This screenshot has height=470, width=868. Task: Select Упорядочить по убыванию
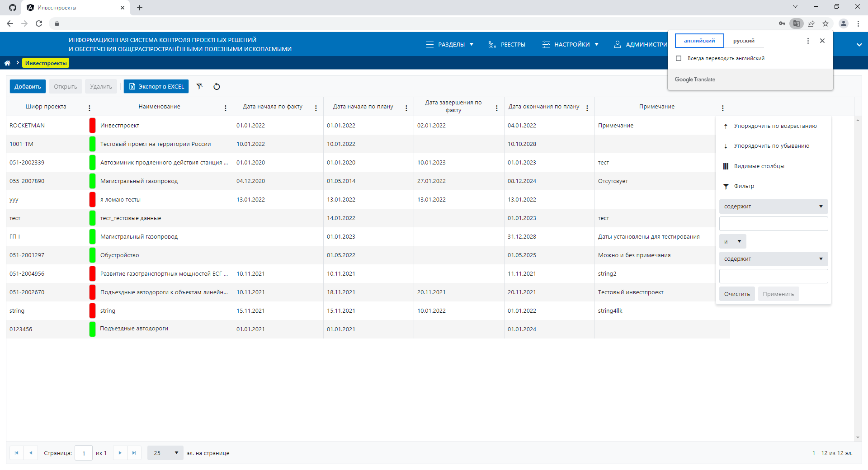[x=774, y=146]
